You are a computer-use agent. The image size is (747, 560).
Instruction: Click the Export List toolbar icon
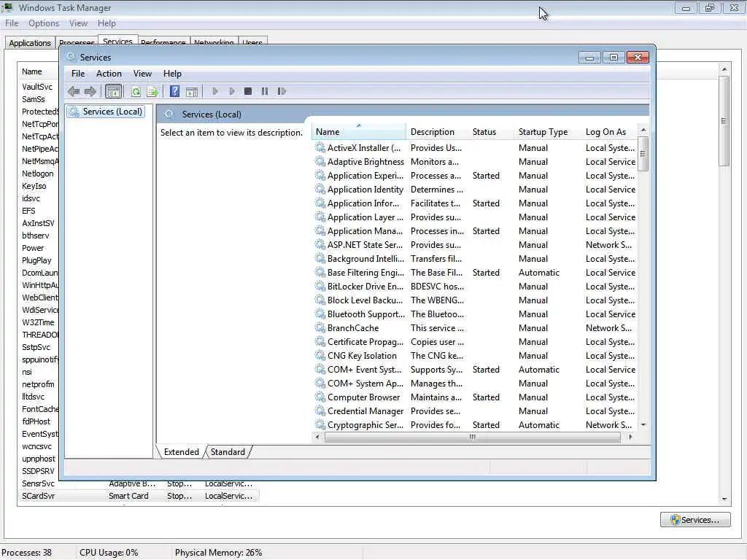pyautogui.click(x=152, y=91)
